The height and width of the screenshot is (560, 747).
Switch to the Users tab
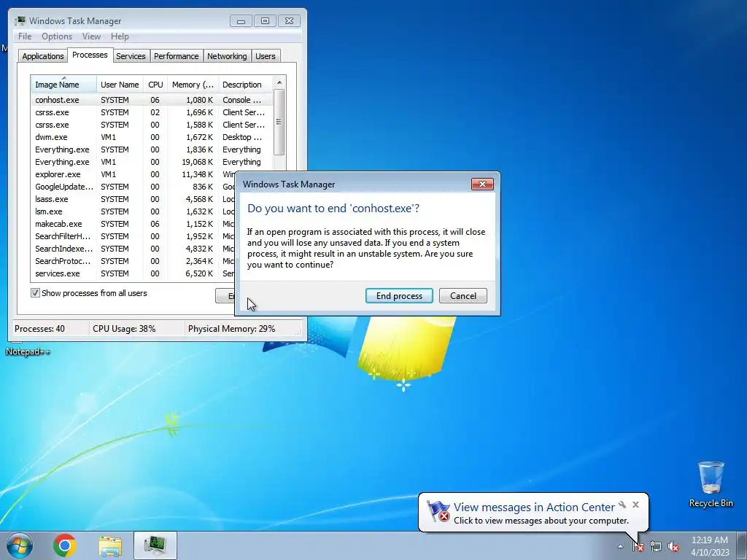point(266,56)
